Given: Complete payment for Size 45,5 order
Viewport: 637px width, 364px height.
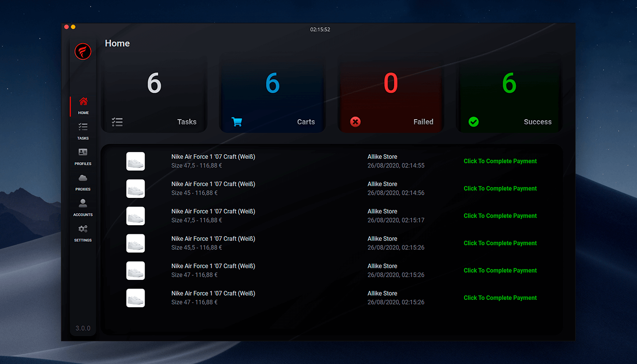Looking at the screenshot, I should [500, 243].
